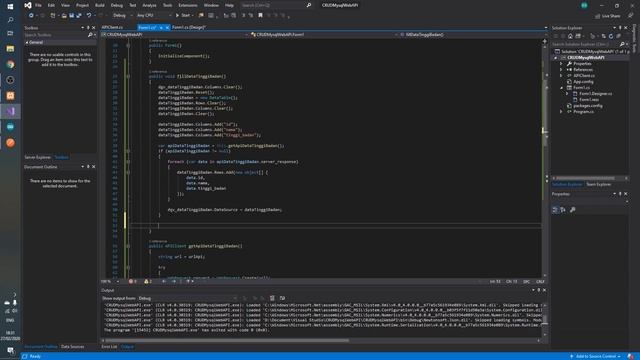Click Windows taskbar search icon
Image resolution: width=640 pixels, height=360 pixels.
[10, 20]
